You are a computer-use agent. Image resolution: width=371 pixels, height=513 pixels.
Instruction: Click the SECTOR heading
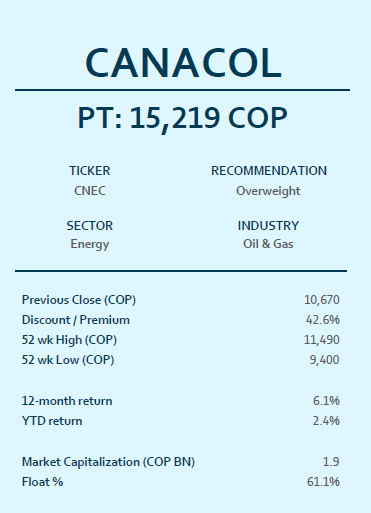(x=90, y=226)
